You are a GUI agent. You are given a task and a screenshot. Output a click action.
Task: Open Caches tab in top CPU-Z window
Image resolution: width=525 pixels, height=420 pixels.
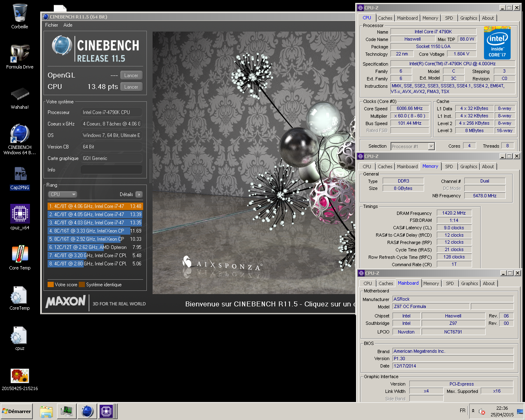[x=385, y=18]
